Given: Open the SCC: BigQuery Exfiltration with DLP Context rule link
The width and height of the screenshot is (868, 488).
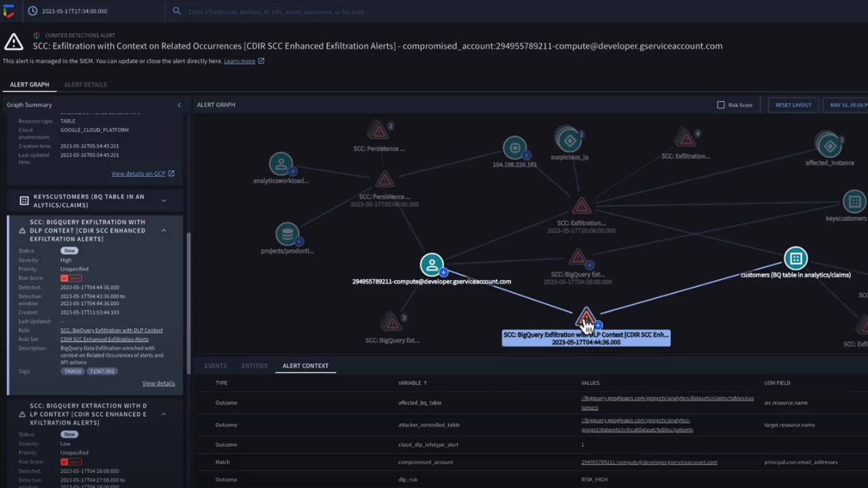Looking at the screenshot, I should (x=111, y=330).
